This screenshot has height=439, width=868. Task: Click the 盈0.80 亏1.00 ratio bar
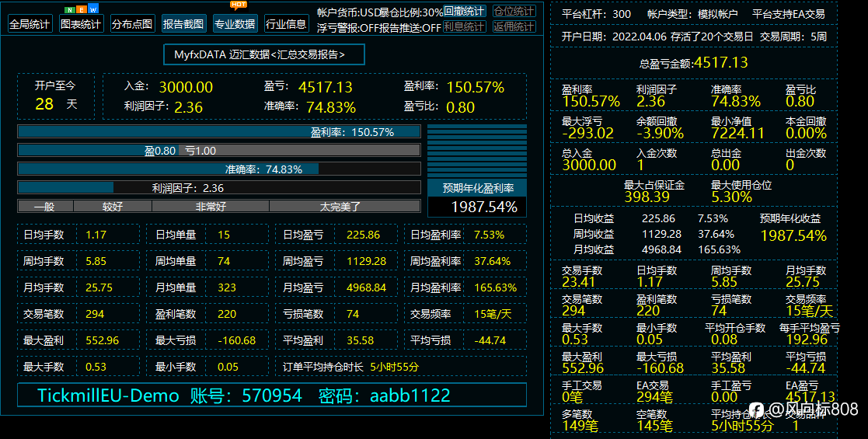(x=218, y=150)
